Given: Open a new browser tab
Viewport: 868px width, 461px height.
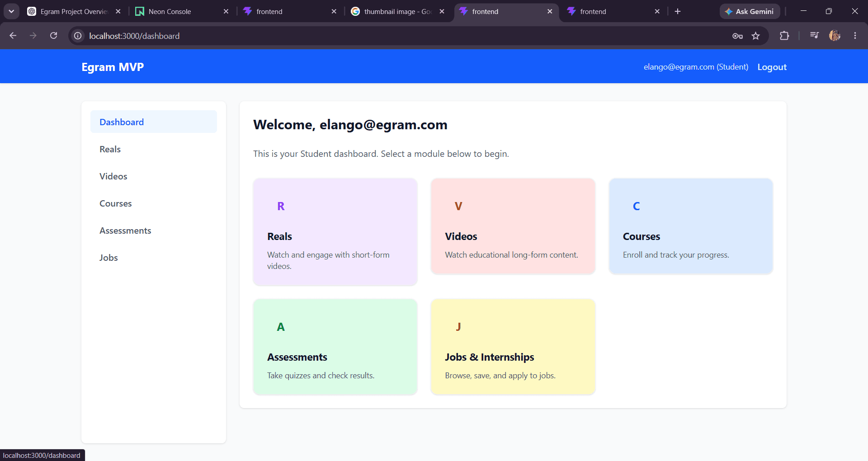Looking at the screenshot, I should click(x=678, y=11).
